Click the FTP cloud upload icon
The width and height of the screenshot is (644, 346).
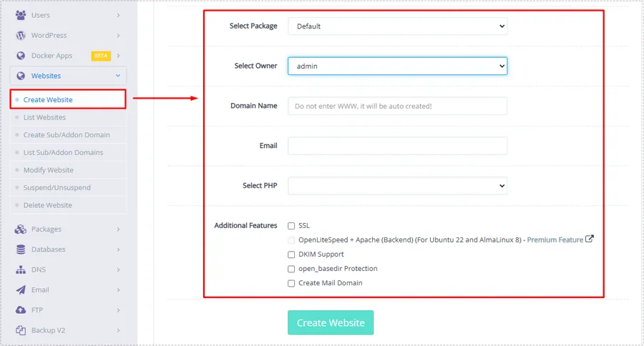(x=20, y=310)
